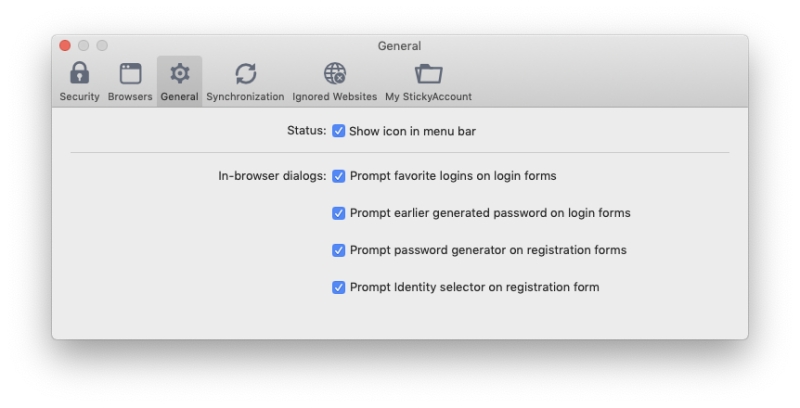The image size is (800, 408).
Task: Click the Browsers text label
Action: pyautogui.click(x=130, y=96)
